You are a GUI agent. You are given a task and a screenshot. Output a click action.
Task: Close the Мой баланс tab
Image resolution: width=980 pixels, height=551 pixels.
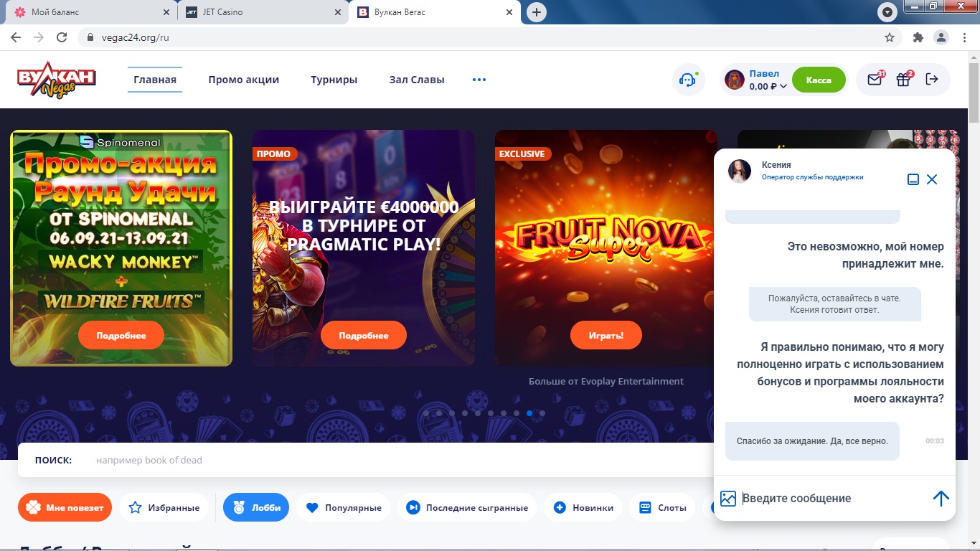click(166, 12)
